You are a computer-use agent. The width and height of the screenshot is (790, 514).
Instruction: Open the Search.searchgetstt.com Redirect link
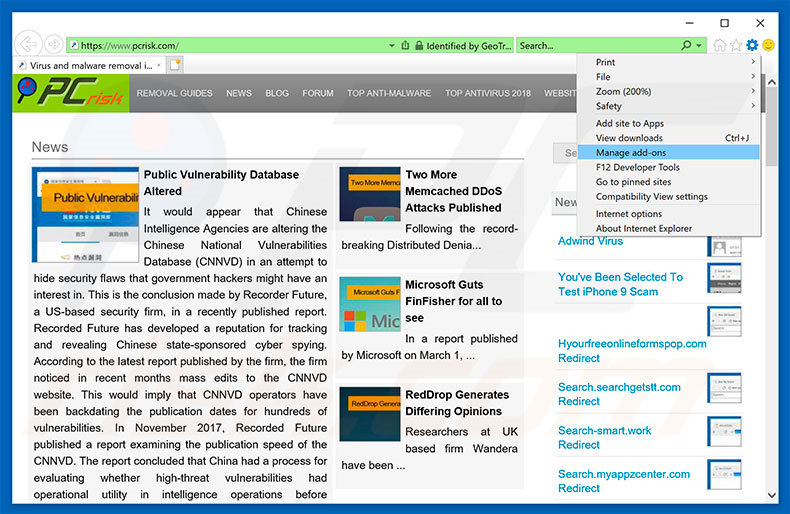pyautogui.click(x=619, y=394)
